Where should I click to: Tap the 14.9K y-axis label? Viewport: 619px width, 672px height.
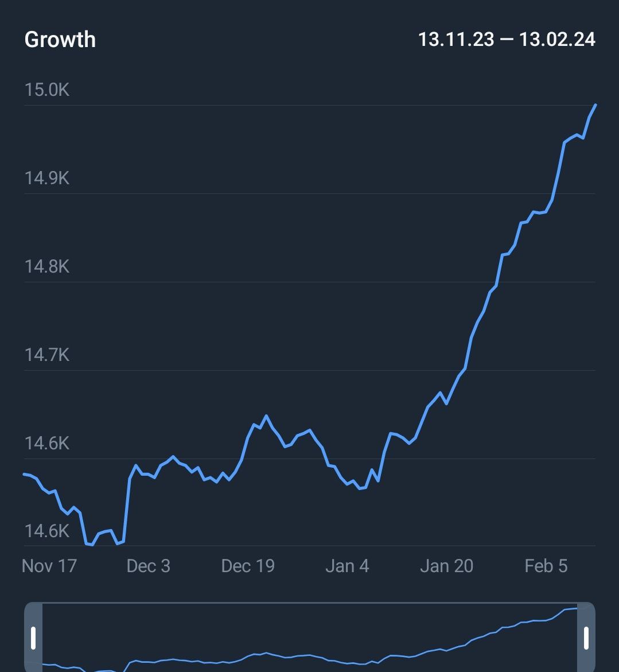[x=46, y=178]
